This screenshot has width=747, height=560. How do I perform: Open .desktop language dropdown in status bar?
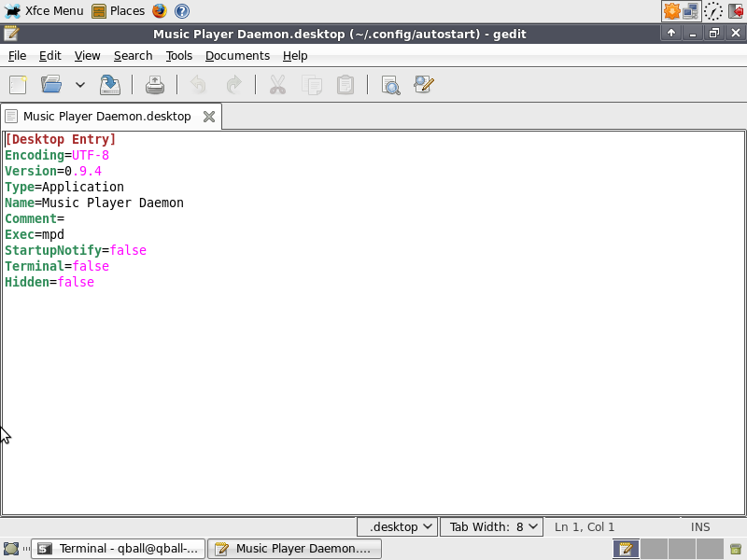[x=398, y=526]
